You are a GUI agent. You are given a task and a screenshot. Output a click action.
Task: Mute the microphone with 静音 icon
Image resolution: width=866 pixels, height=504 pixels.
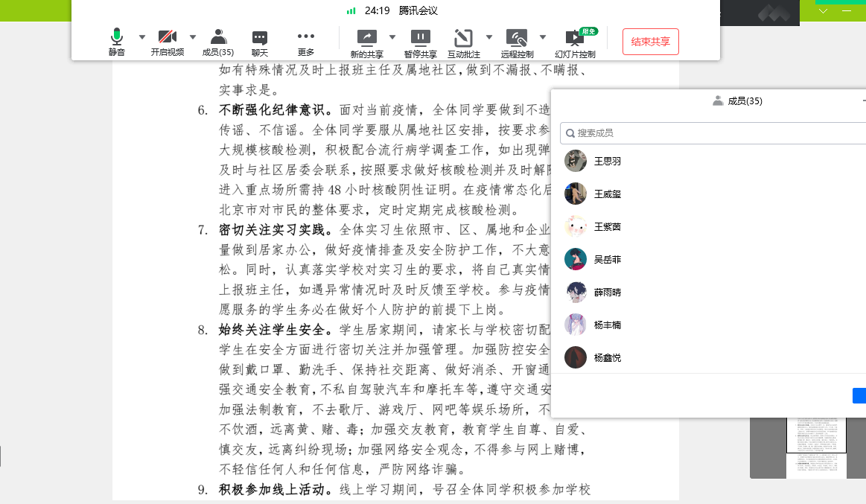(116, 42)
